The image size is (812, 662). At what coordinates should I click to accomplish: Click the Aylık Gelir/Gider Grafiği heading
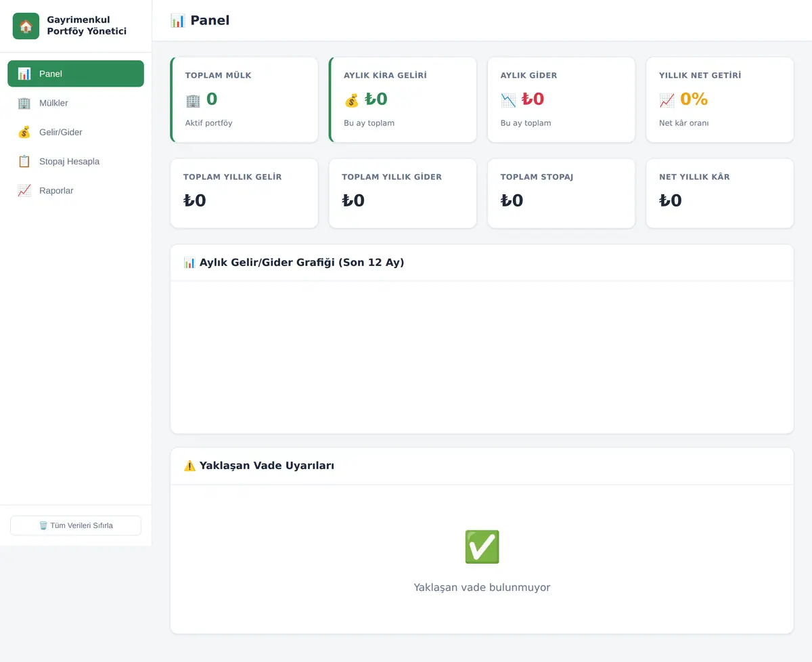pyautogui.click(x=302, y=263)
